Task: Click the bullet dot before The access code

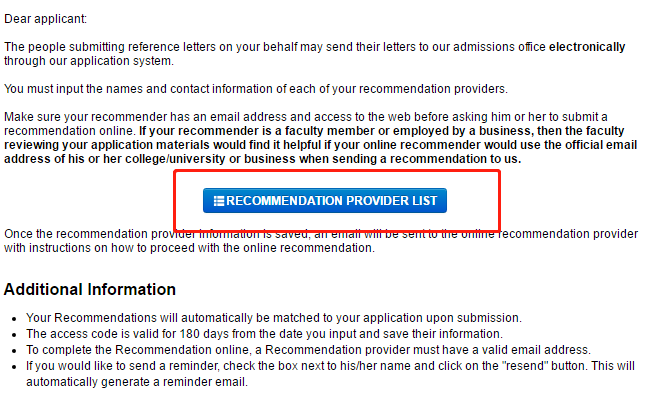Action: (14, 335)
